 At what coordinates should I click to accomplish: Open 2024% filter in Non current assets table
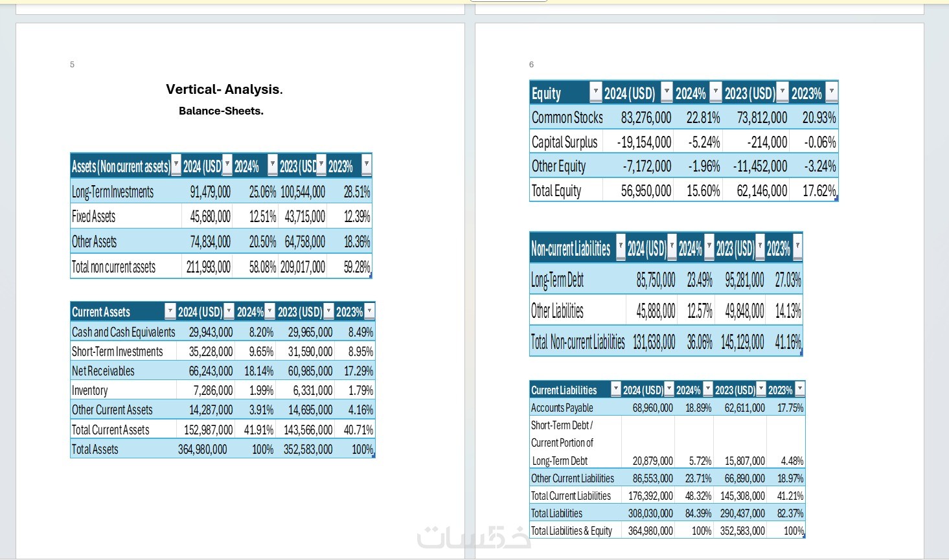(x=273, y=164)
